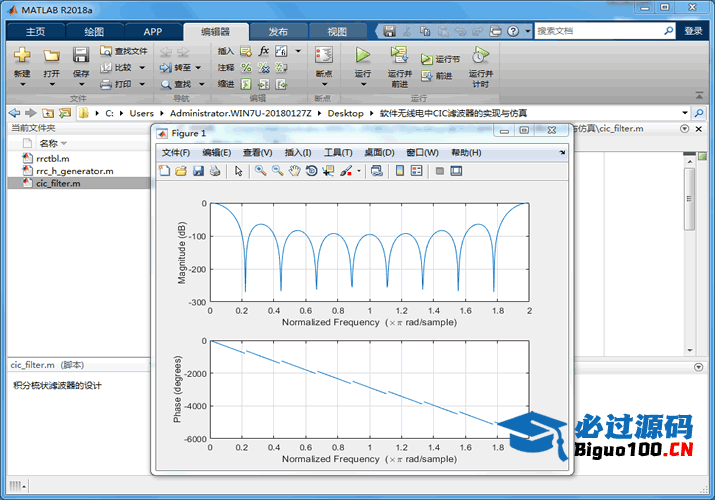Click the Breakpoints (断点) icon
Viewport: 715px width, 500px height.
pyautogui.click(x=323, y=55)
